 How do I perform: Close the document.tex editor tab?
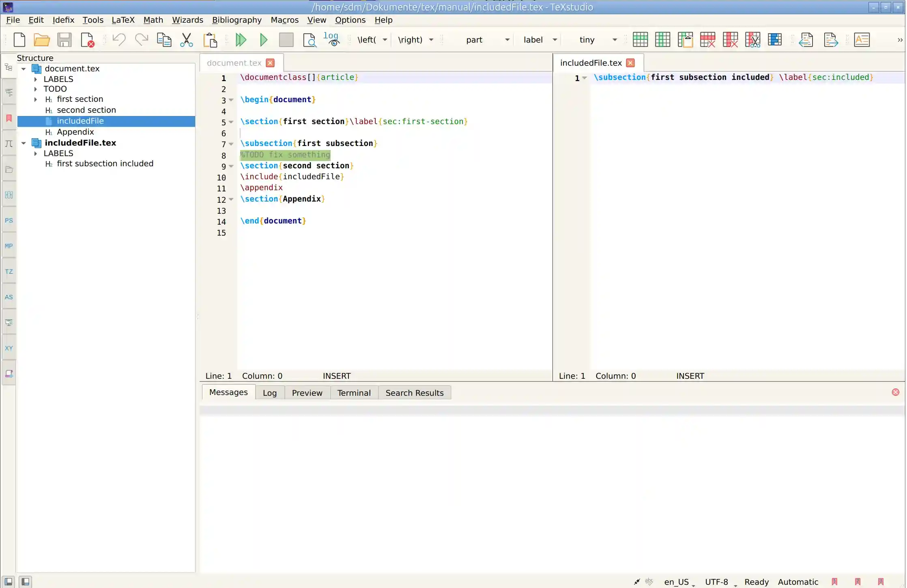(269, 62)
